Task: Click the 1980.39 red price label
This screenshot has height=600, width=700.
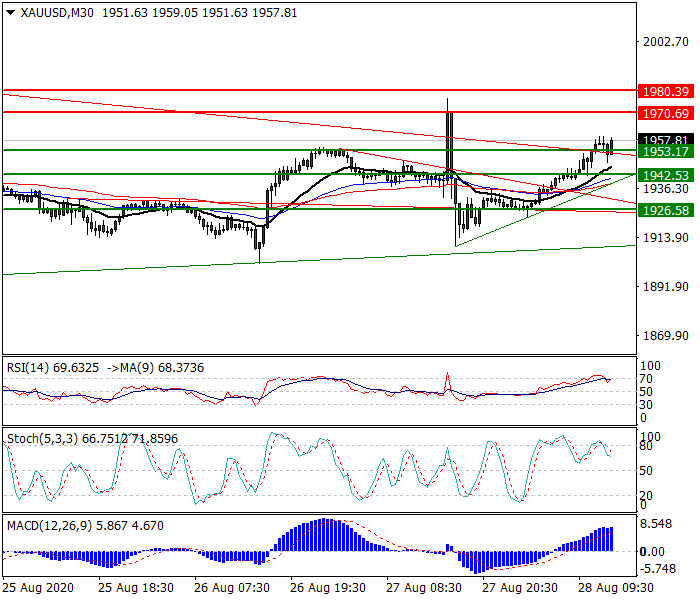Action: [x=666, y=92]
